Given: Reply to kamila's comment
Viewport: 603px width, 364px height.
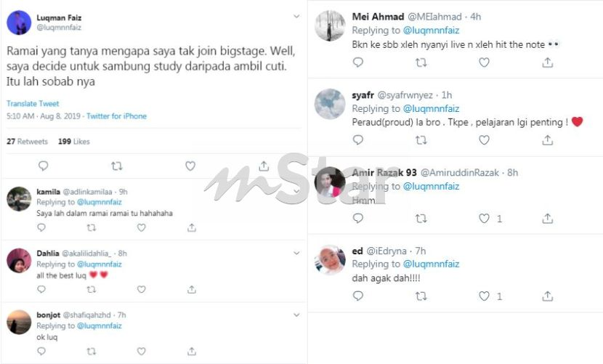Looking at the screenshot, I should click(x=41, y=227).
